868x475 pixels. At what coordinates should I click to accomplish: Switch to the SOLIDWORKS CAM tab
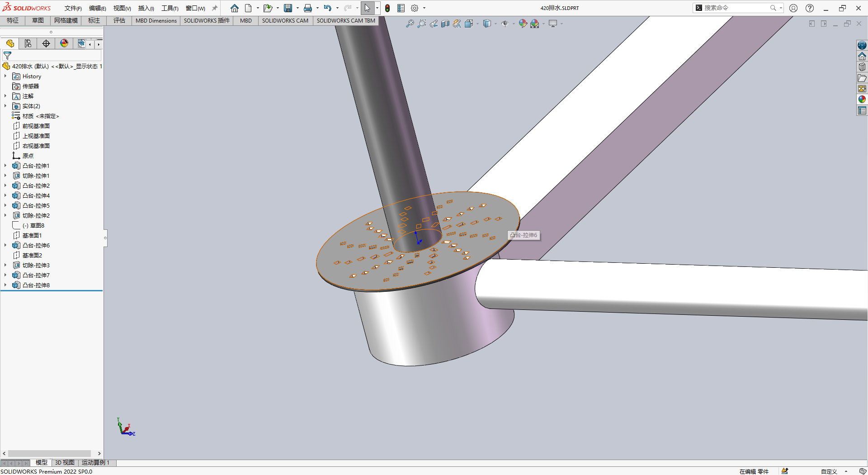pos(285,20)
